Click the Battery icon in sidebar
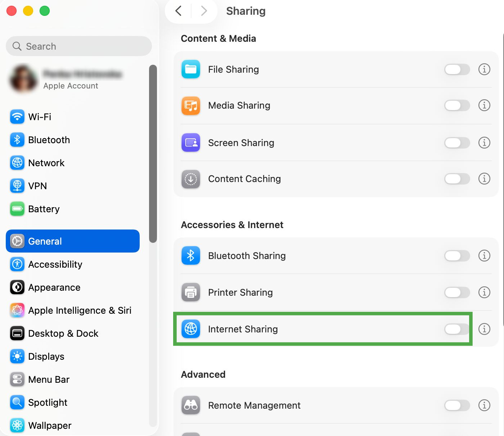 tap(17, 209)
